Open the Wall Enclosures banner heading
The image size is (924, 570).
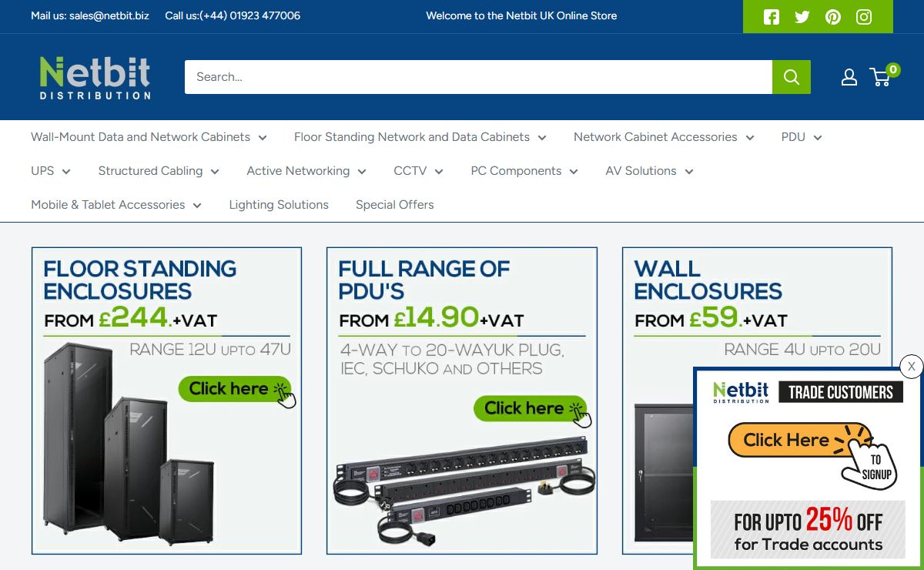pos(708,280)
